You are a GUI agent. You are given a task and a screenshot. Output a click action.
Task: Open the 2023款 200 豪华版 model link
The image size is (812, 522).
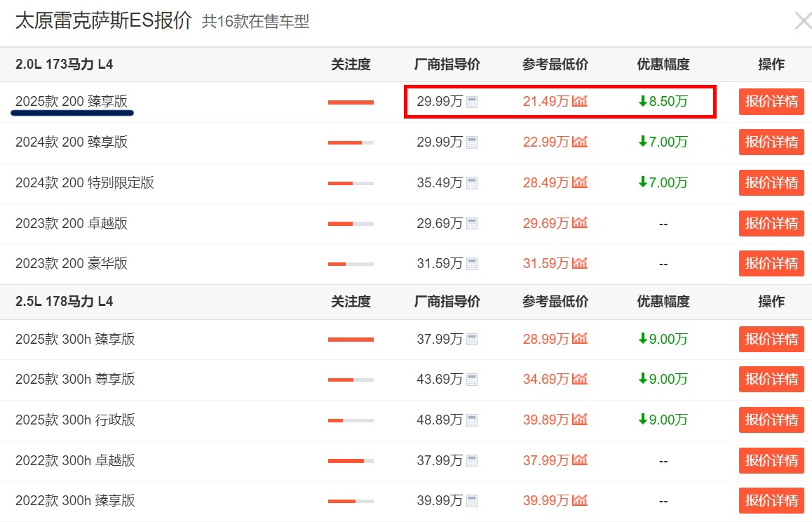72,263
